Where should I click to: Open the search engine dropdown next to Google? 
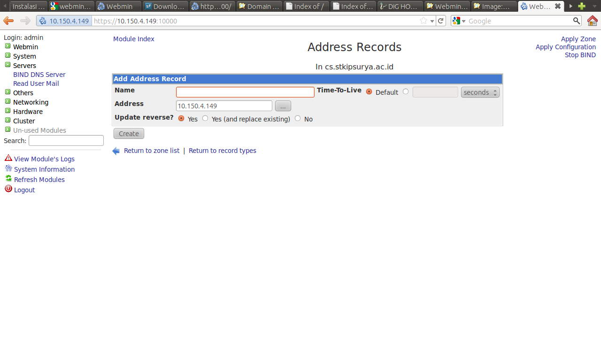tap(463, 21)
